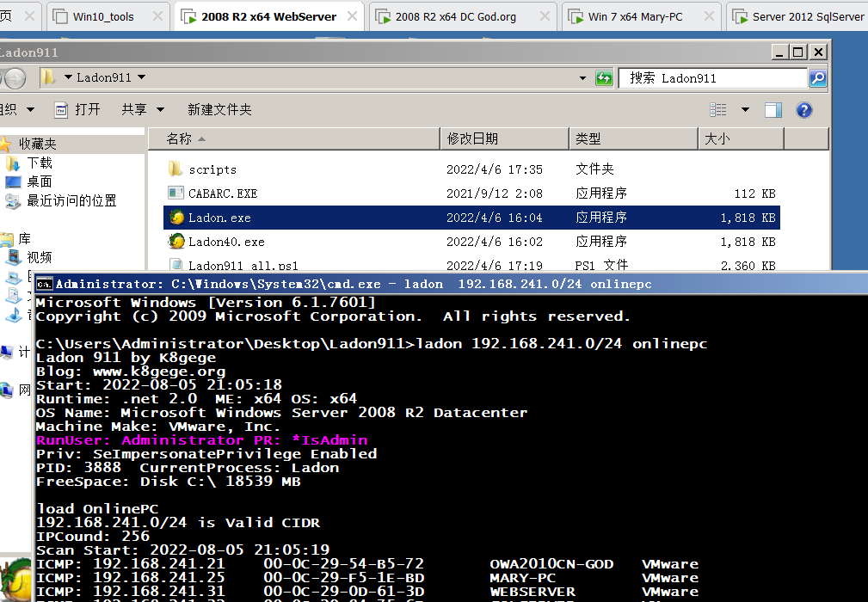This screenshot has height=602, width=868.
Task: Click in the 搜索 Ladon911 search box
Action: point(714,78)
